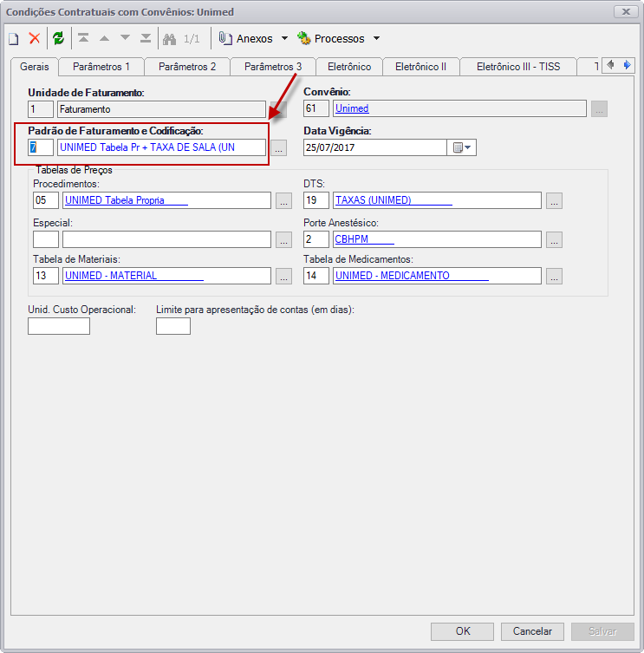644x653 pixels.
Task: Browse Convênio lookup ellipsis button
Action: (x=599, y=109)
